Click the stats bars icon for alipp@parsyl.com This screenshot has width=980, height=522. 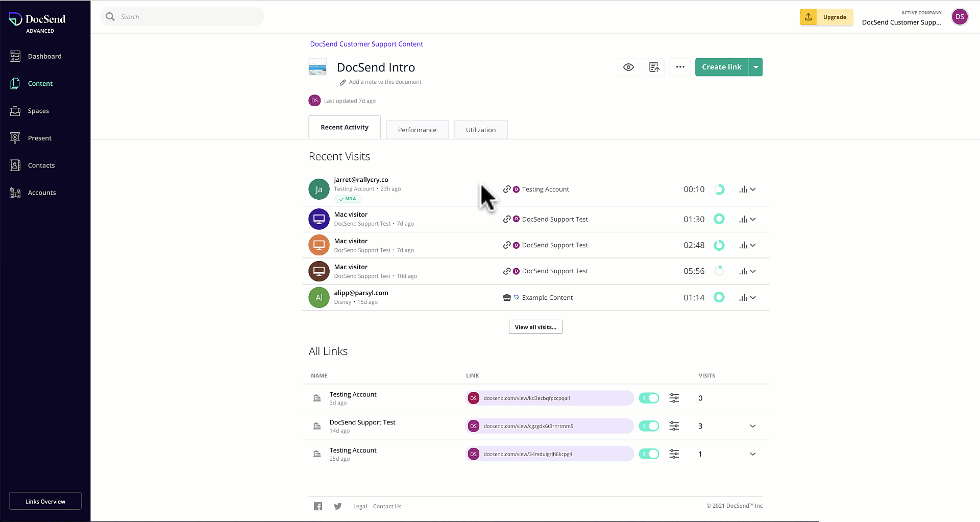pyautogui.click(x=743, y=298)
